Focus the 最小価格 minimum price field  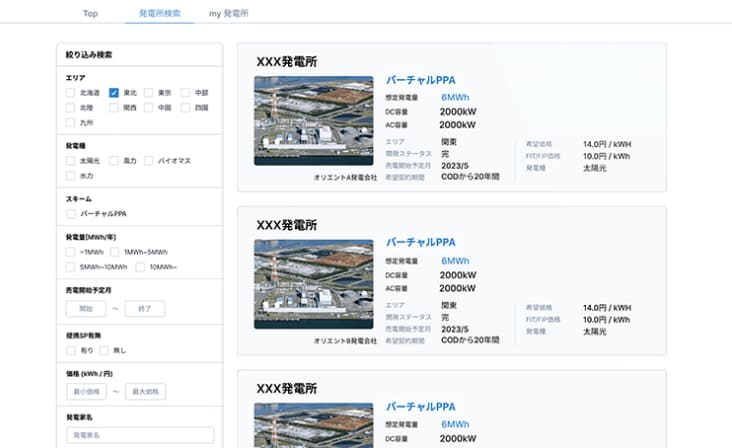point(85,391)
